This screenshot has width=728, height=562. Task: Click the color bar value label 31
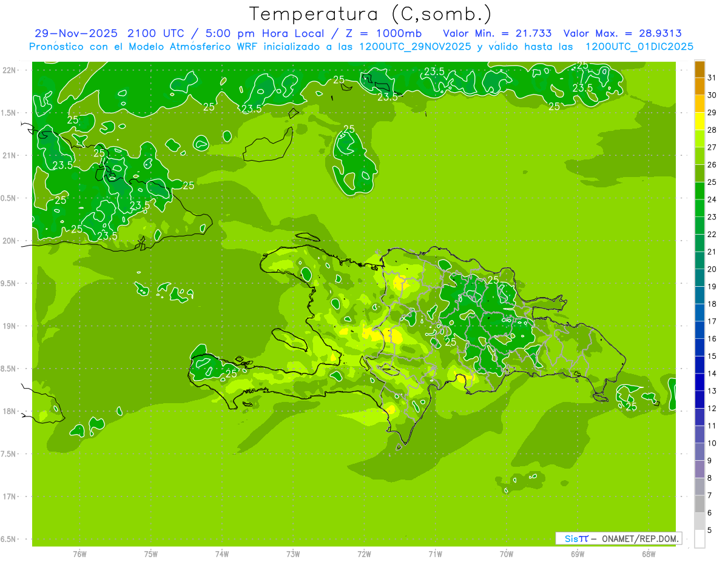coord(712,78)
